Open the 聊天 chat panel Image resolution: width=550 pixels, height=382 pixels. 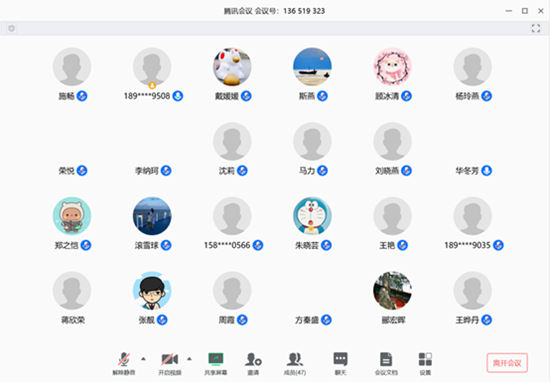pos(340,363)
